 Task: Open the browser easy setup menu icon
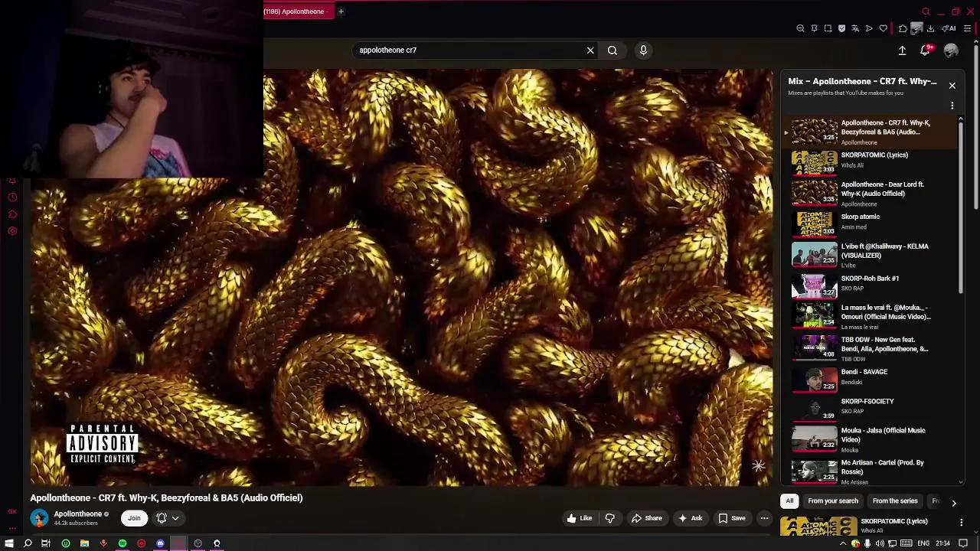point(967,28)
